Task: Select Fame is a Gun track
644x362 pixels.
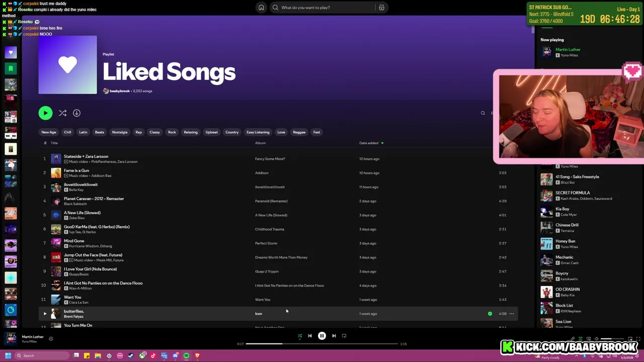Action: (76, 170)
